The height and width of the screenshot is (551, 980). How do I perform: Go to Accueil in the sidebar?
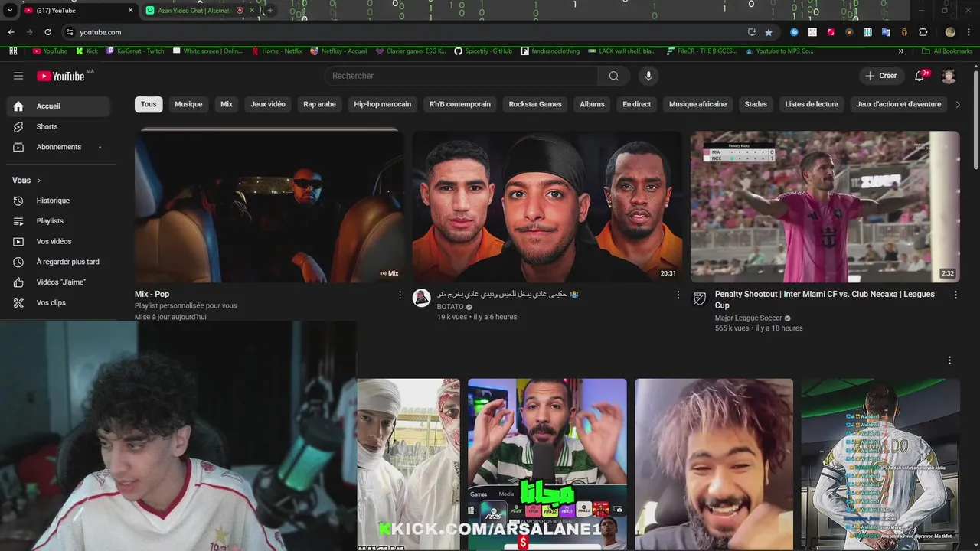(58, 106)
